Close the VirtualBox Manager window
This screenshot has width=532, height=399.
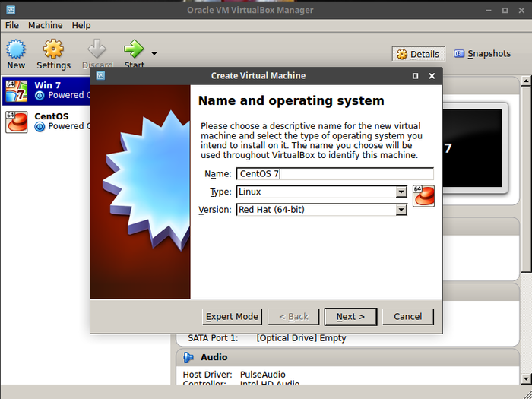522,10
